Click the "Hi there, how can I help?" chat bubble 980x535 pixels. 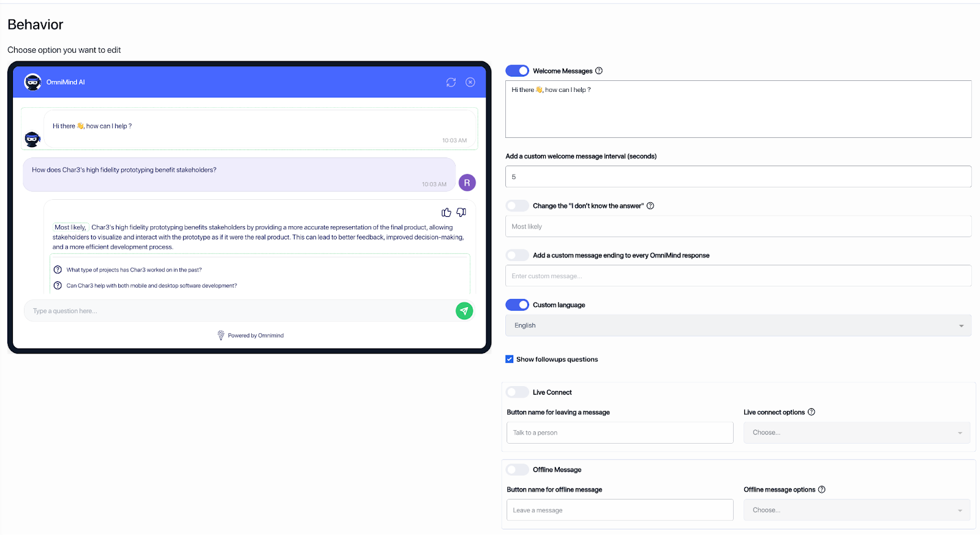click(260, 129)
